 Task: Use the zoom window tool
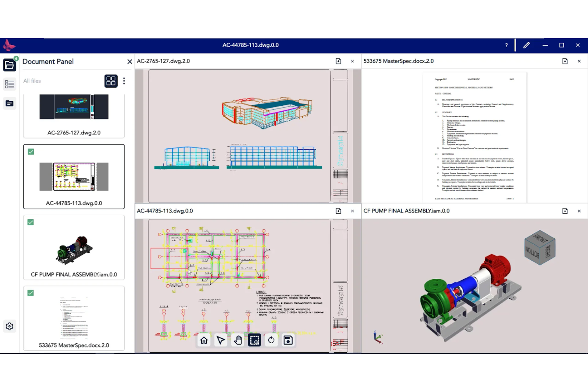click(254, 340)
